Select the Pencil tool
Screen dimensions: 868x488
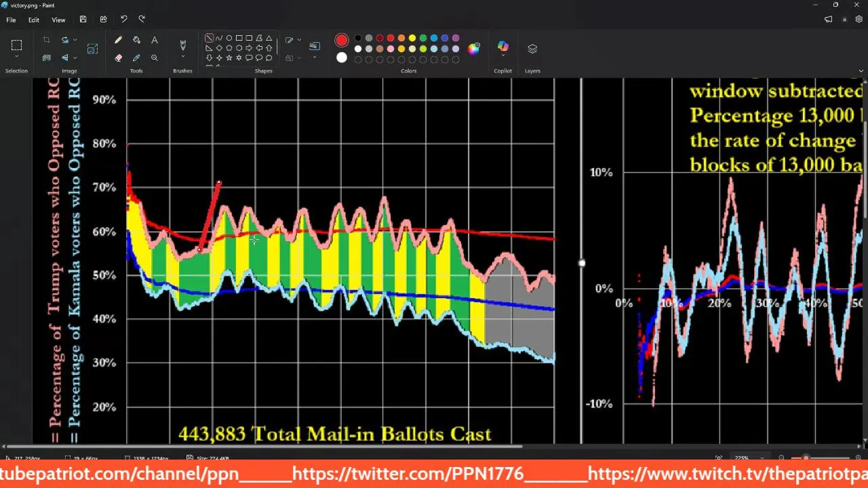pos(118,40)
